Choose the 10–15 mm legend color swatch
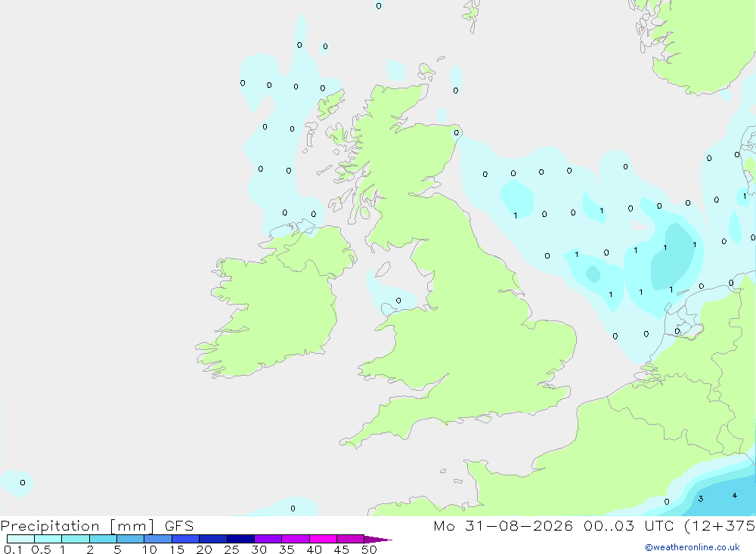756x554 pixels. [x=158, y=539]
